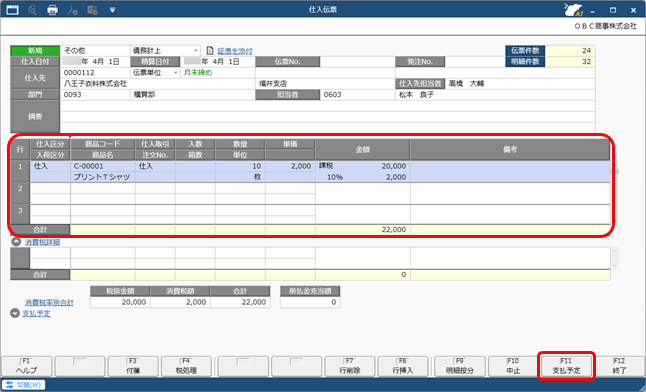Click 担当者 code 0603 field

357,95
